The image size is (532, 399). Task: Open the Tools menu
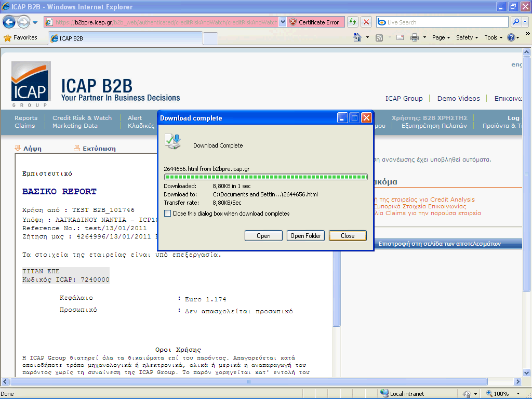click(x=494, y=37)
